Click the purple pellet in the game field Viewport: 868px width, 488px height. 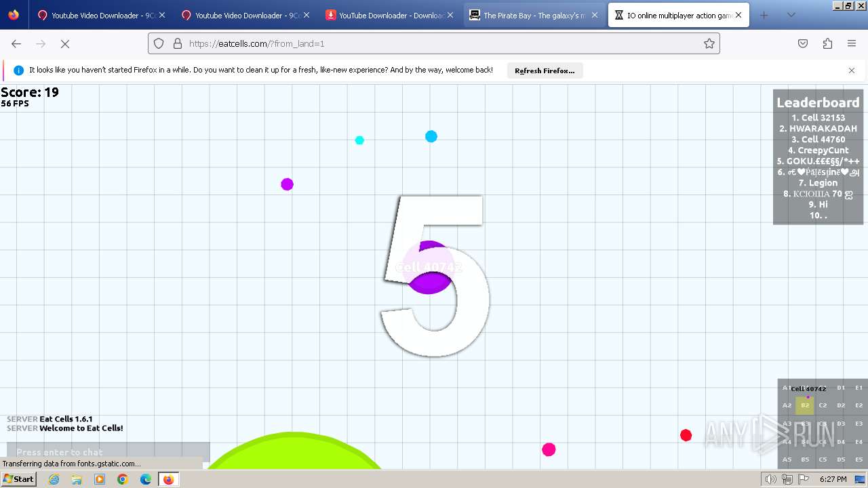pyautogui.click(x=287, y=184)
